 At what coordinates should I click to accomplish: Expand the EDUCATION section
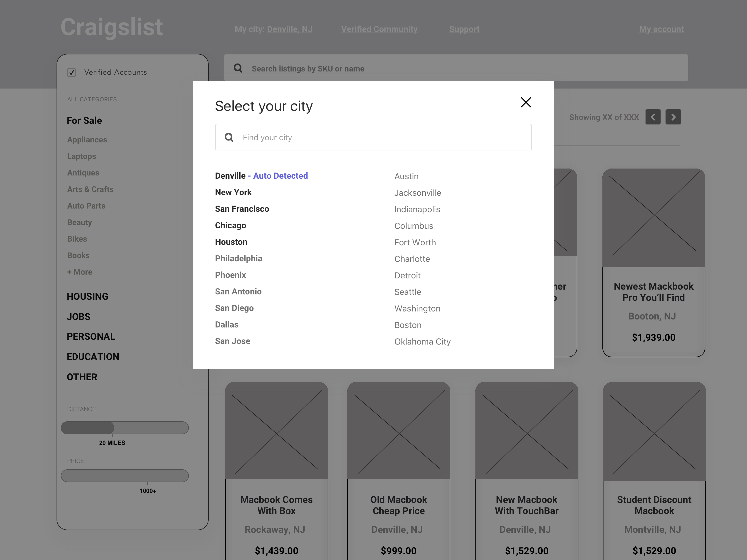93,357
